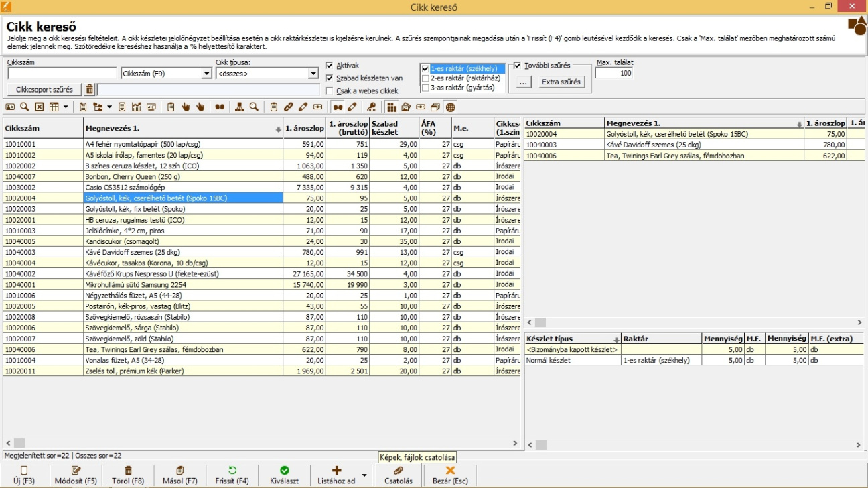Click the chart graph icon in toolbar
This screenshot has height=488, width=868.
pos(137,107)
